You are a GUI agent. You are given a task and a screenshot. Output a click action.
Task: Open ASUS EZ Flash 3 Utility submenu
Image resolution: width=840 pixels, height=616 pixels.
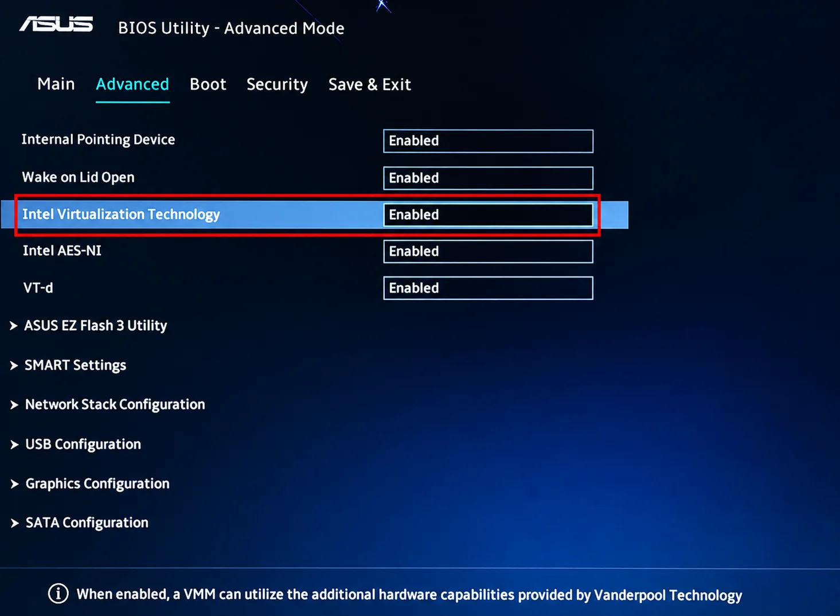(96, 326)
